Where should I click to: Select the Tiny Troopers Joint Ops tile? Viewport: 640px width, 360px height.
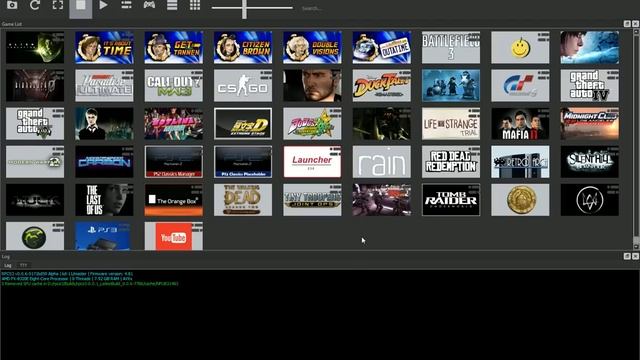[x=312, y=200]
